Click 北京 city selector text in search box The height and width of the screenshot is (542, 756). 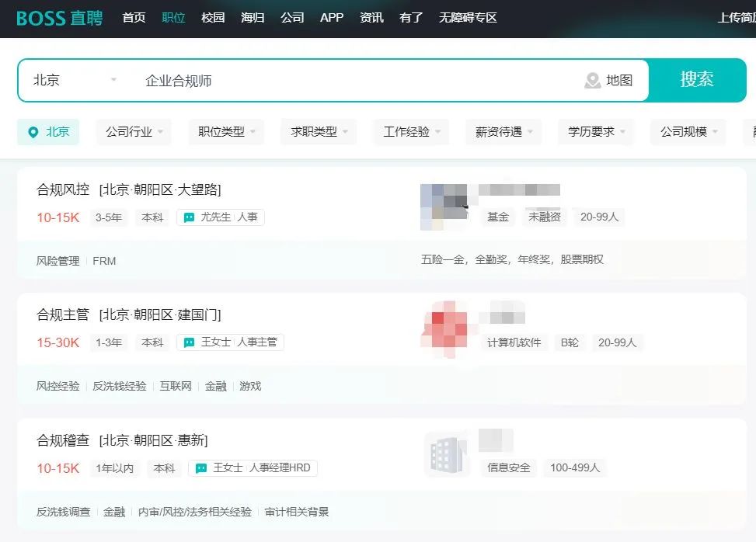click(47, 80)
